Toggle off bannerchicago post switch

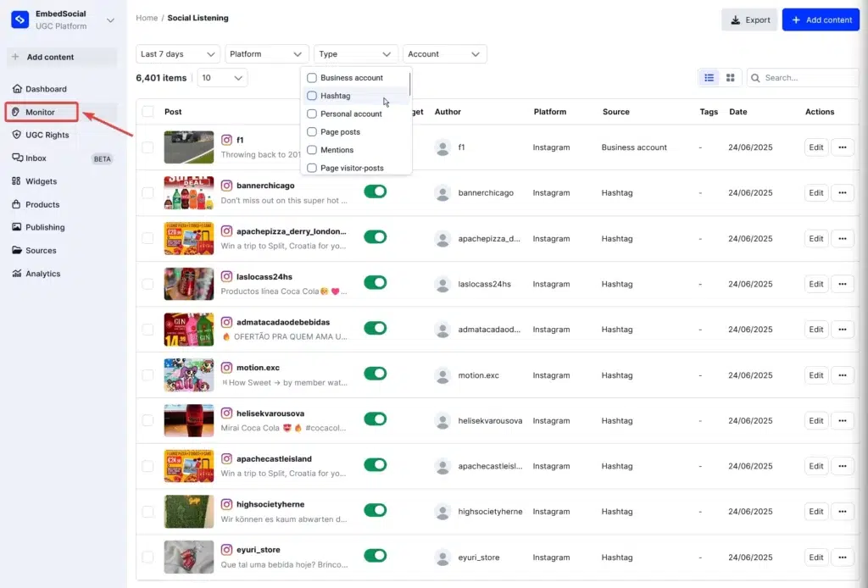click(x=376, y=191)
